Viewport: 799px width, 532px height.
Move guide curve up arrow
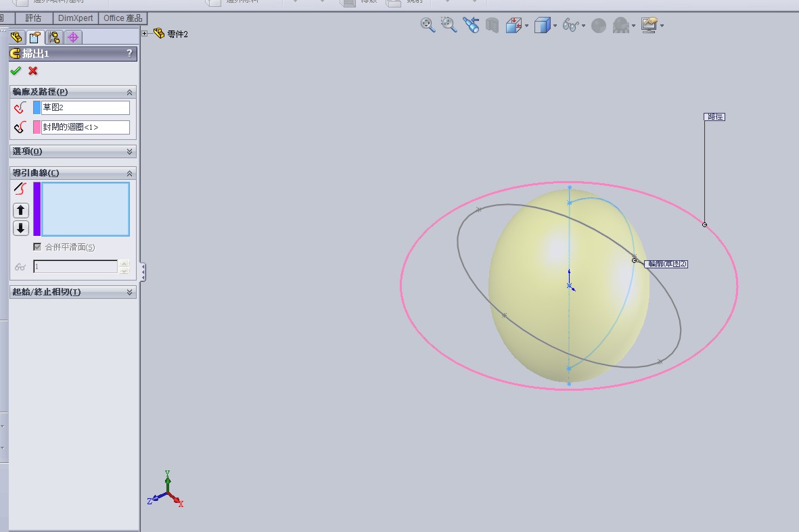coord(21,210)
